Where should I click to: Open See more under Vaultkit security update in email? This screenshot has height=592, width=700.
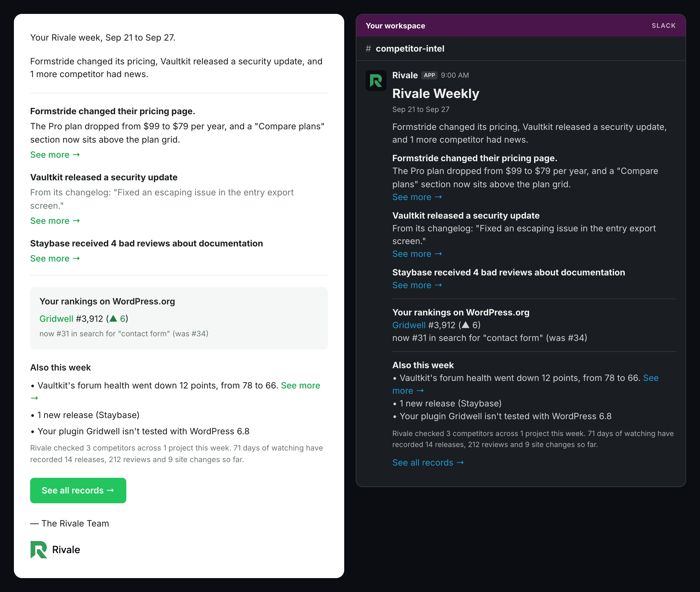pos(55,221)
